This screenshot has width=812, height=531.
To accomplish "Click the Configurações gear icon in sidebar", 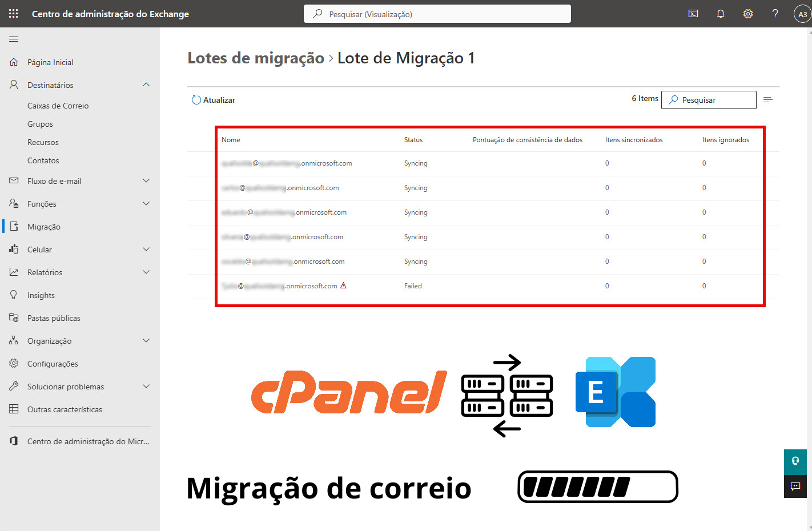I will point(14,363).
